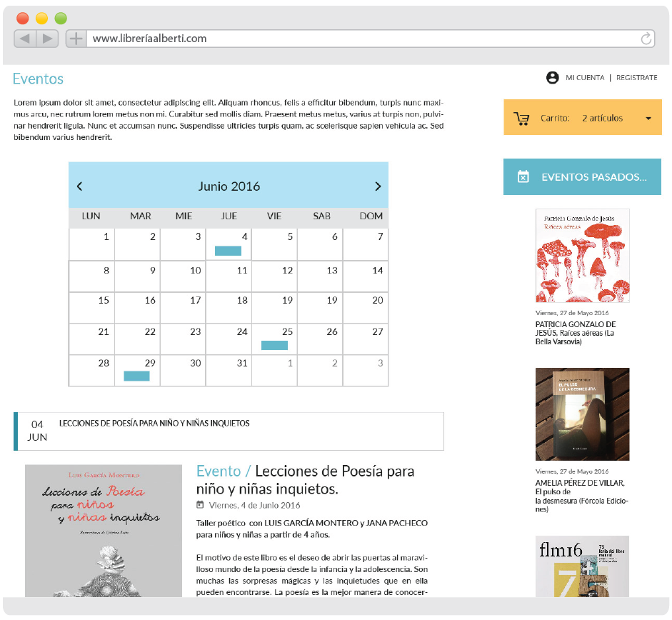Select calendar day 14
The image size is (672, 620).
366,276
